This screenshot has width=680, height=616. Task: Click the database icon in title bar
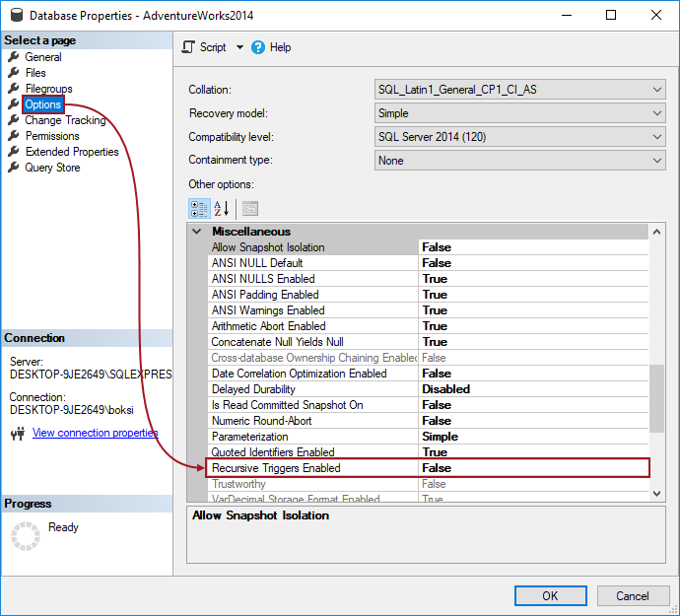(17, 15)
